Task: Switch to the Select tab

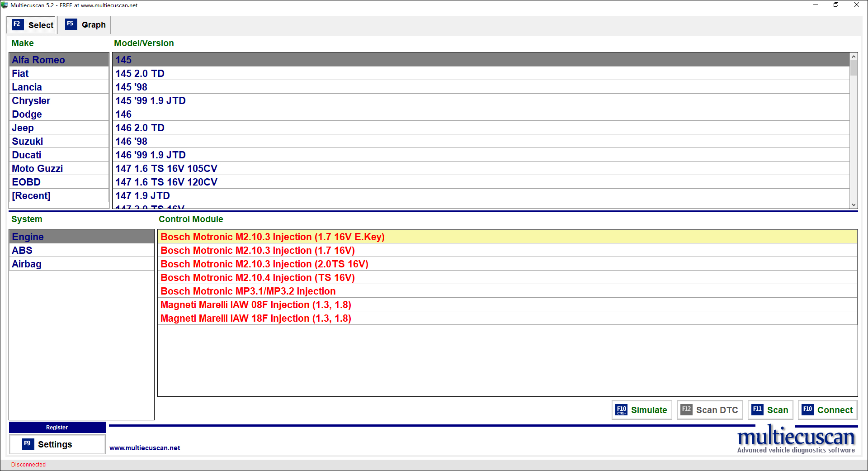Action: point(33,25)
